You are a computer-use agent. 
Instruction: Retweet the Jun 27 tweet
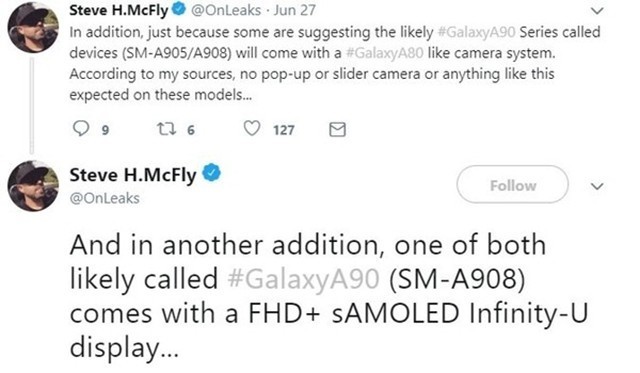[x=167, y=129]
